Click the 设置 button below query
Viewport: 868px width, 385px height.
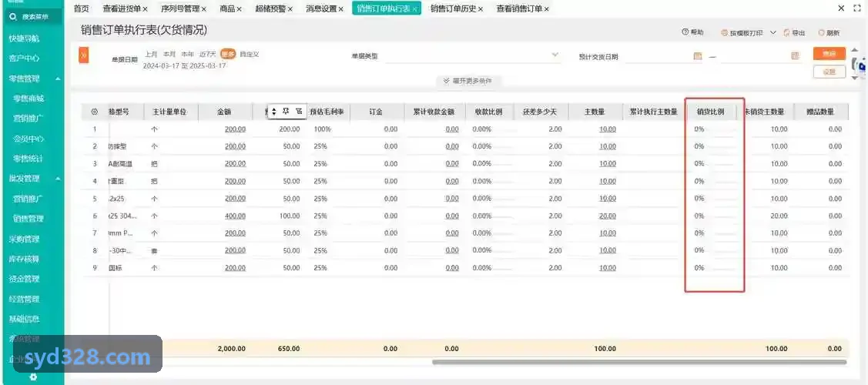[829, 72]
